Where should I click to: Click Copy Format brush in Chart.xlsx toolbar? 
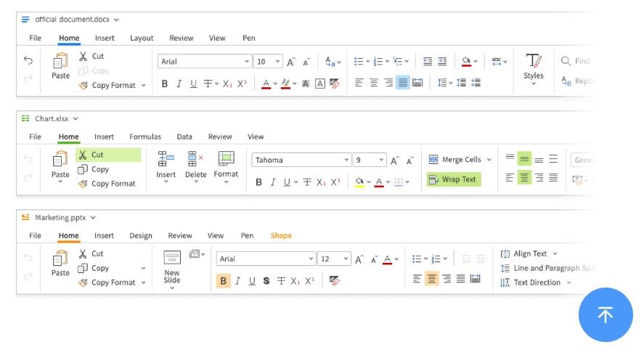[x=83, y=184]
